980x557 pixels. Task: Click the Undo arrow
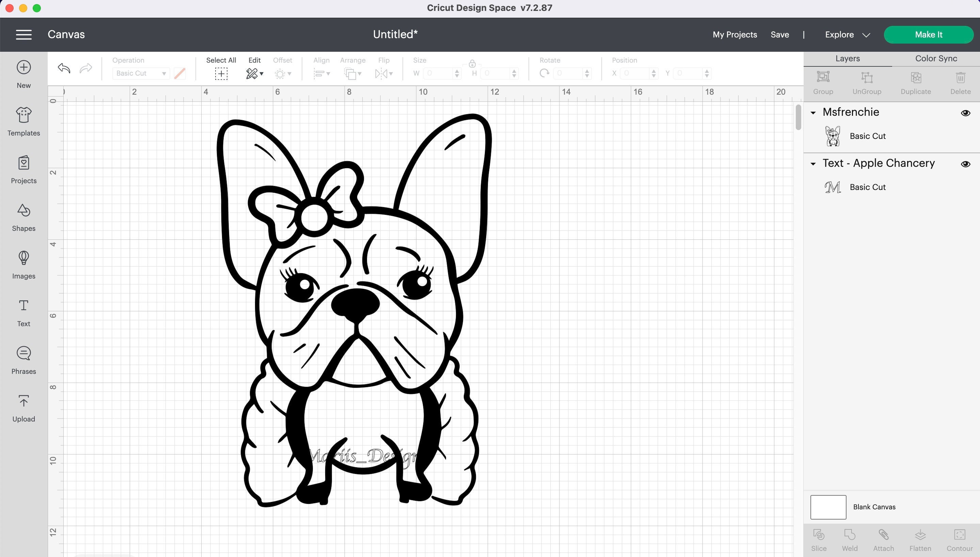click(x=63, y=68)
